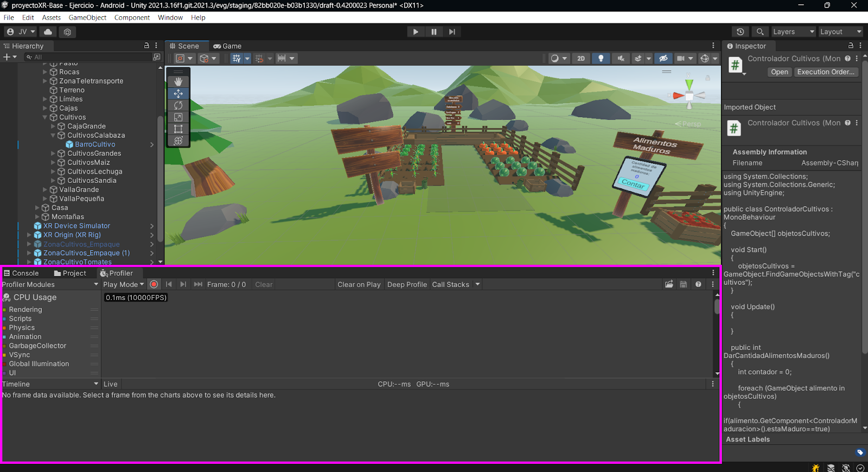Open the GameObject menu

87,17
